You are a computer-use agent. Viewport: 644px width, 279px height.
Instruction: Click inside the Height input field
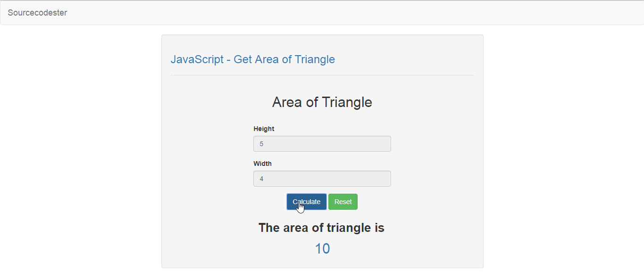point(322,144)
